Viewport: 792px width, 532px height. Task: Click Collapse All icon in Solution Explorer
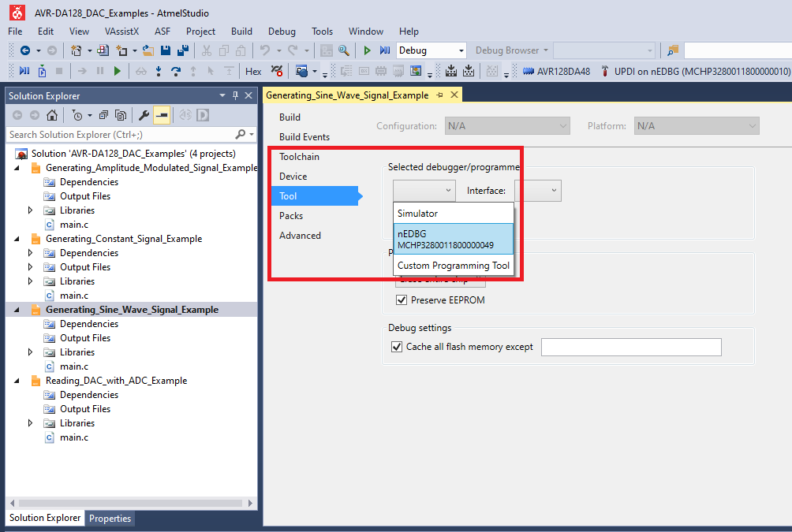pos(103,116)
